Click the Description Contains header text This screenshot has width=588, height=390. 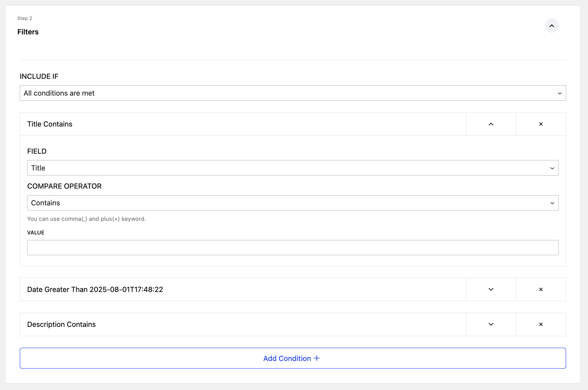click(61, 324)
